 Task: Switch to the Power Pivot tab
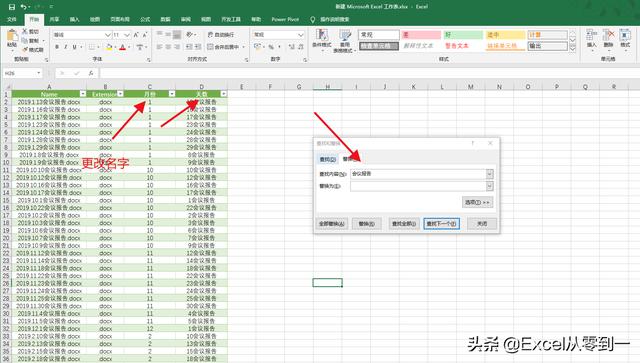tap(285, 19)
